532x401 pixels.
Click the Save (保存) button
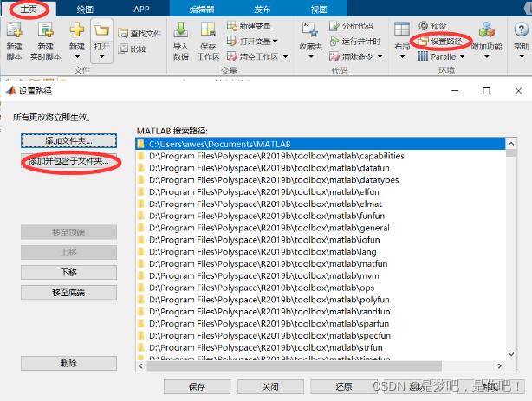click(197, 386)
